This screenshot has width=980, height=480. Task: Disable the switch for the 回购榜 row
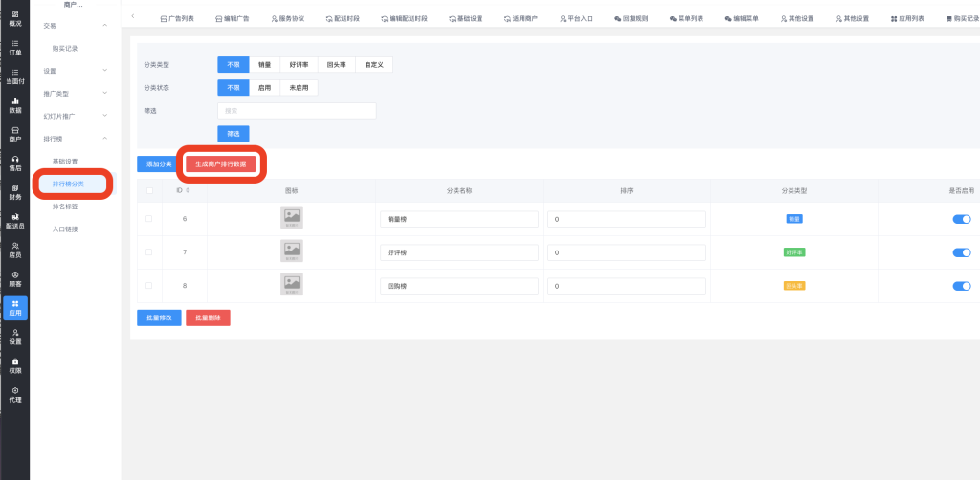pos(962,286)
